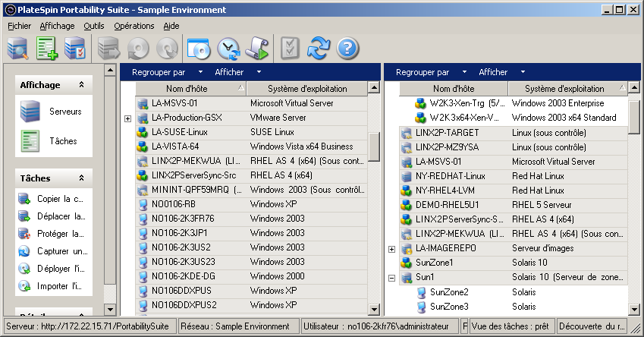
Task: Sort left list by Système d'exploitation header
Action: click(x=306, y=89)
